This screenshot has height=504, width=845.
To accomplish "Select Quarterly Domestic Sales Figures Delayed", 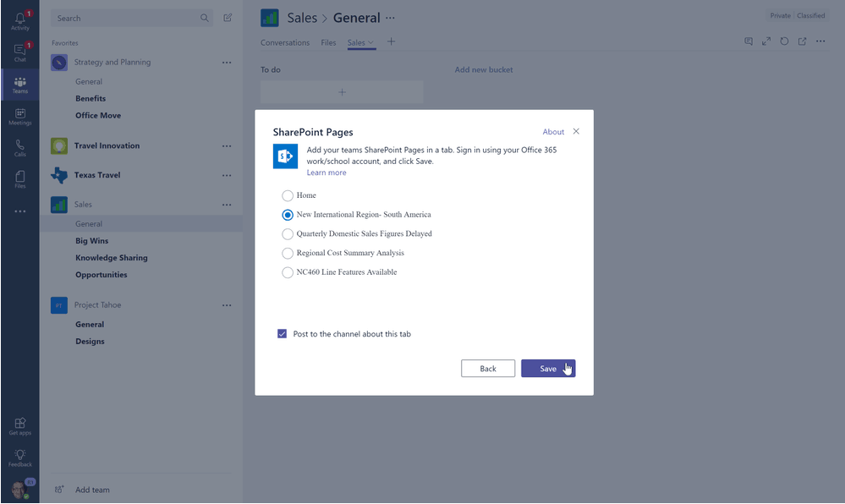I will point(288,234).
